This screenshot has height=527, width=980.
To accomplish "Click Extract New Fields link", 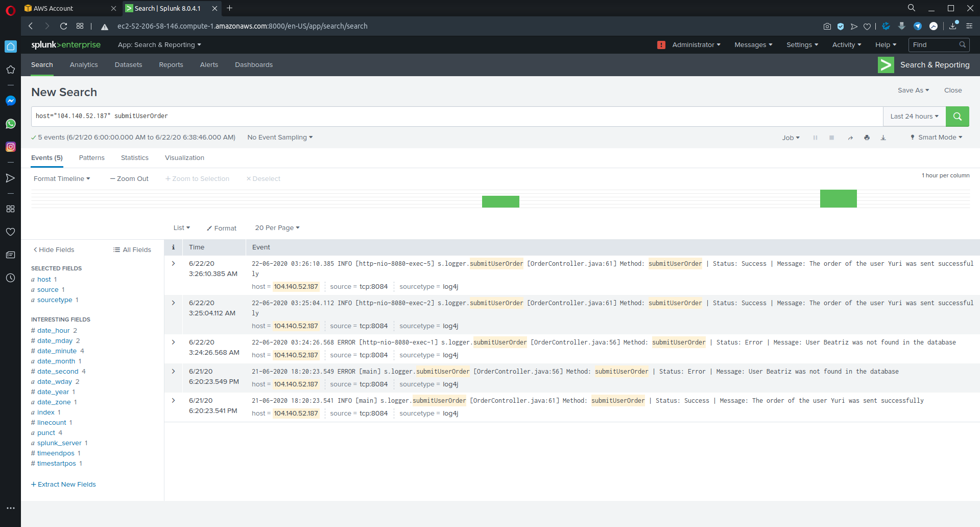I will click(63, 485).
